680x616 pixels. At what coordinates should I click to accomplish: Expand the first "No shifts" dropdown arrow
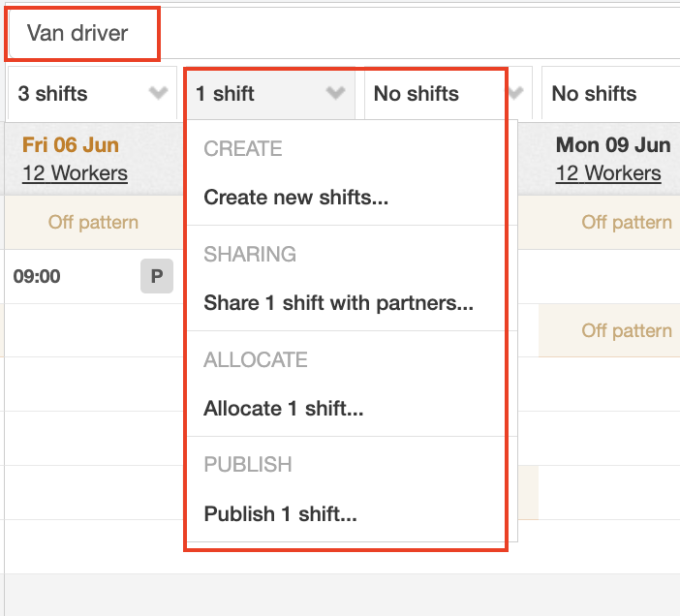tap(515, 94)
